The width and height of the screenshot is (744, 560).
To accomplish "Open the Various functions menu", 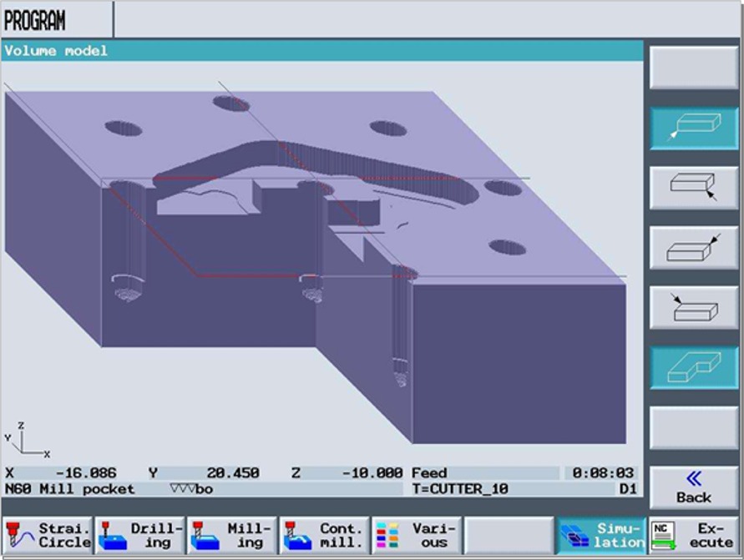I will click(x=415, y=535).
